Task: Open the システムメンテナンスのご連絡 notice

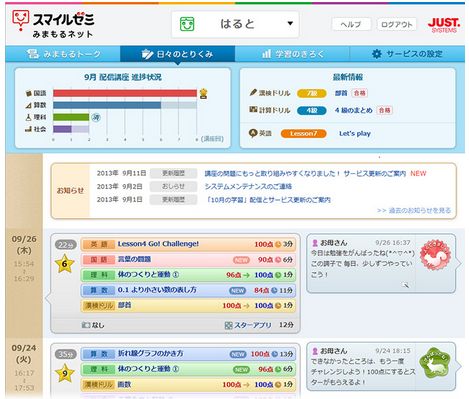Action: (248, 186)
